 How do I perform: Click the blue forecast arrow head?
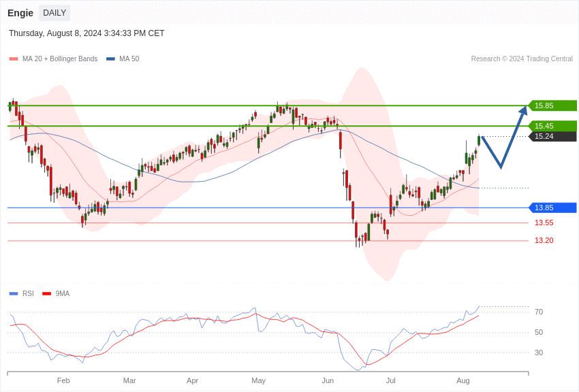coord(523,111)
